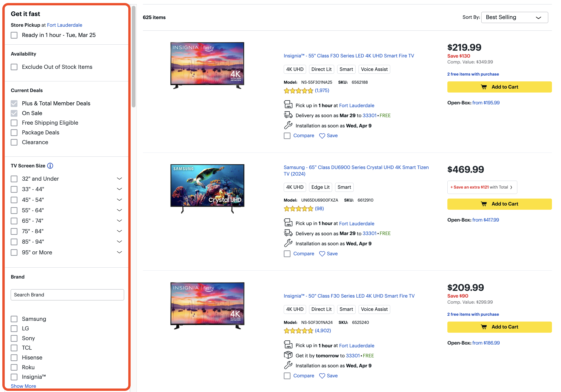Click the installation wrench icon on Samsung 65" TV
This screenshot has height=392, width=561.
(x=288, y=243)
